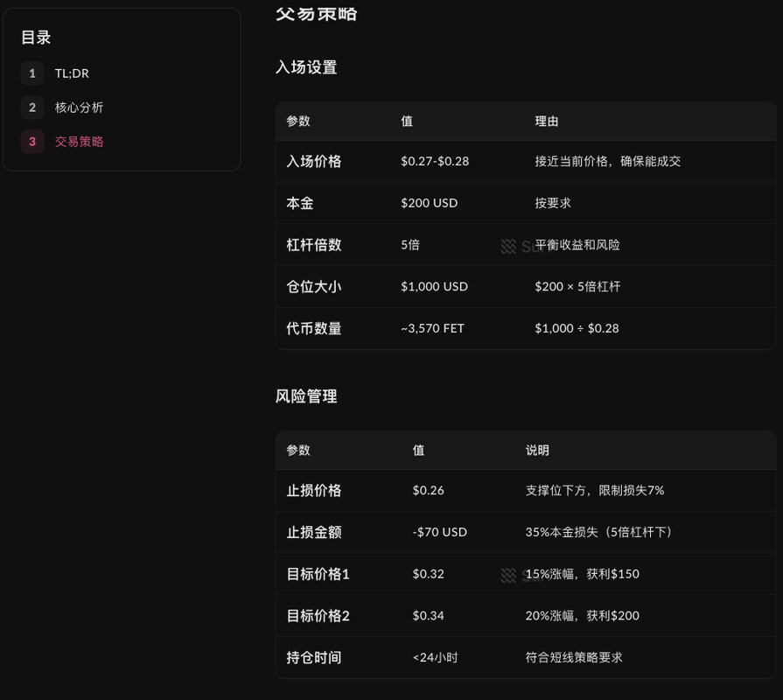
Task: Click the number 1 badge beside TL;DR
Action: [32, 73]
